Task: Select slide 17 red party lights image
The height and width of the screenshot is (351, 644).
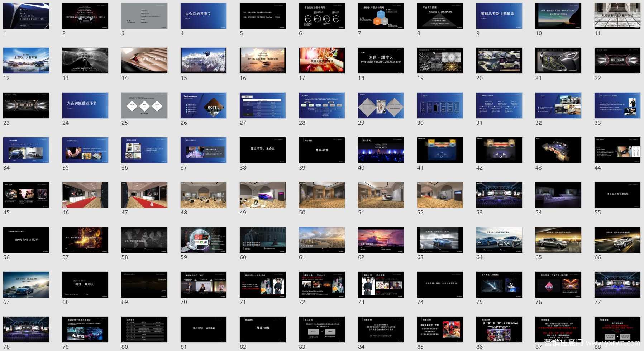Action: tap(322, 61)
